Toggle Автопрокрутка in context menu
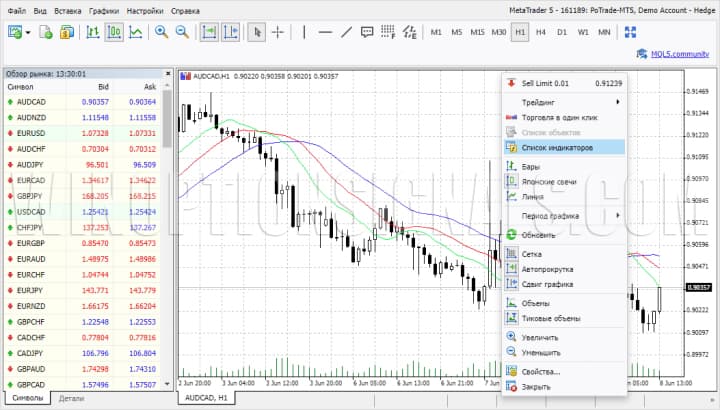 coord(547,268)
